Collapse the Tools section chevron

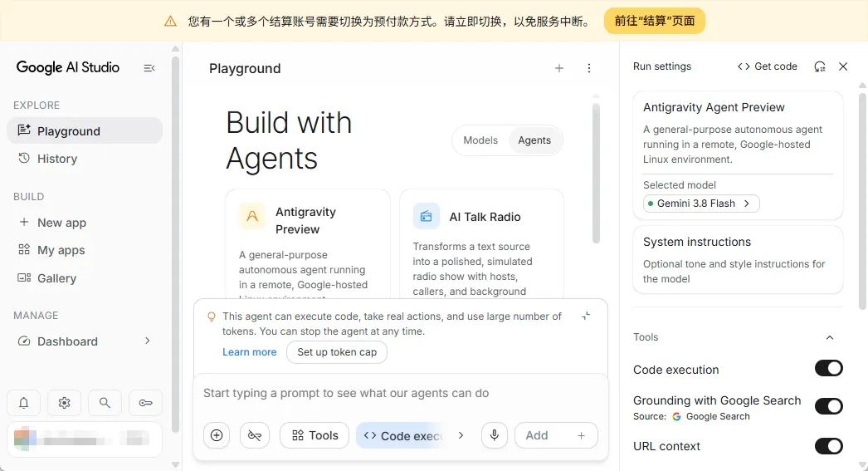click(x=830, y=337)
